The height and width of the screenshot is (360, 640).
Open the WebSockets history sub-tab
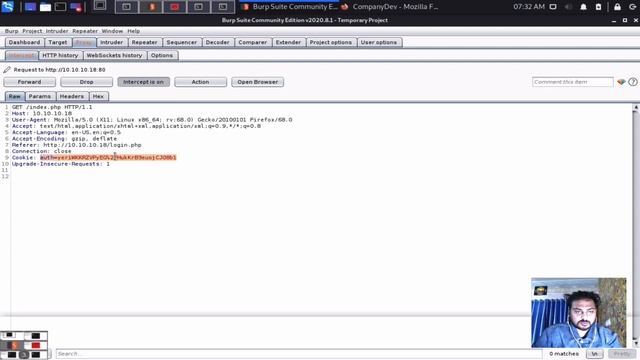click(x=114, y=56)
